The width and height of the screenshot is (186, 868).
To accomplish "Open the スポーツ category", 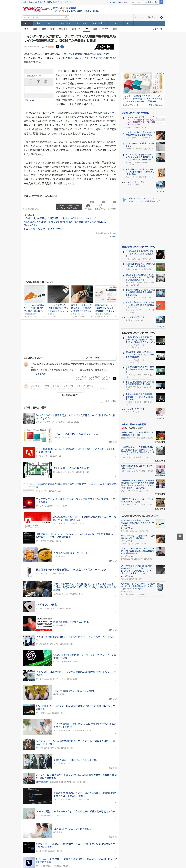I will (x=76, y=29).
